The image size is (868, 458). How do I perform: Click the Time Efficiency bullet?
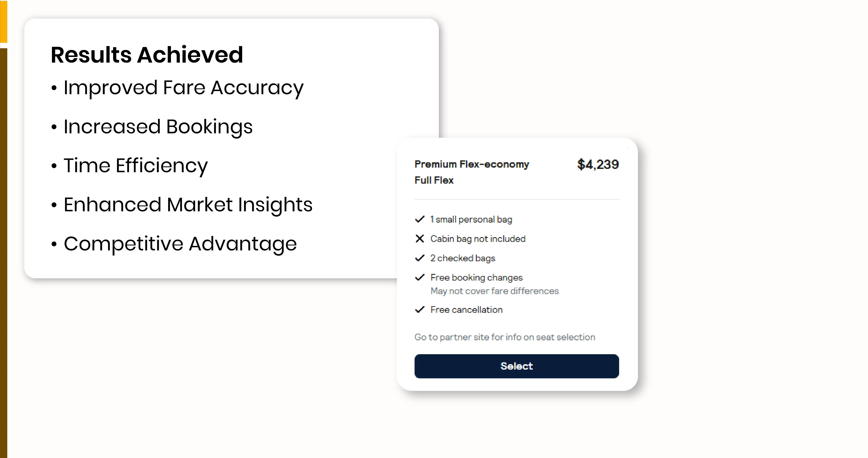(136, 166)
